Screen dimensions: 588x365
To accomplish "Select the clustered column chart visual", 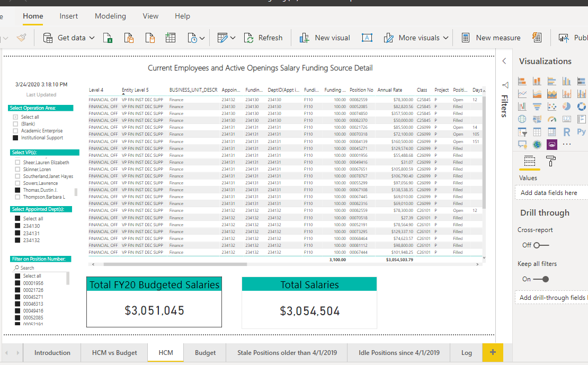I will pyautogui.click(x=567, y=81).
